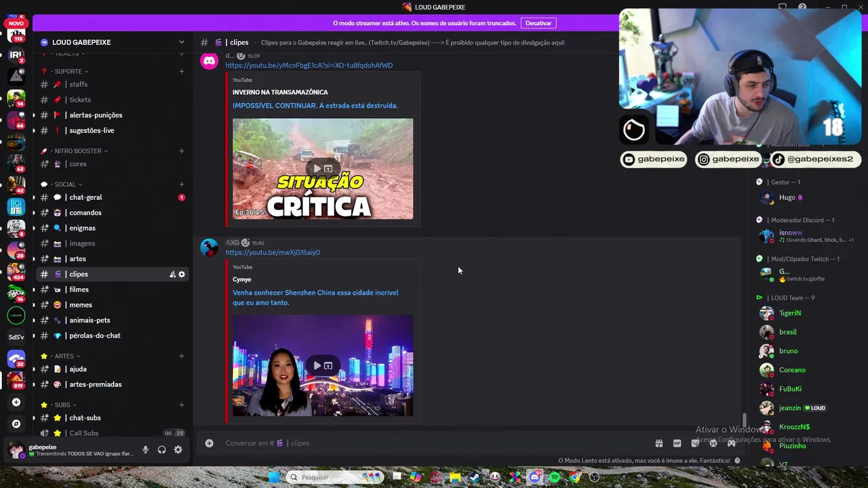Join the Call Subs voice channel

pos(112,433)
